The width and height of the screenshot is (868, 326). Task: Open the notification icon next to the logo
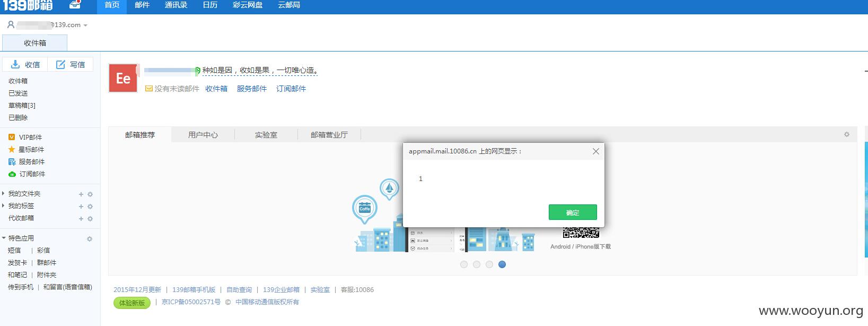(x=75, y=5)
